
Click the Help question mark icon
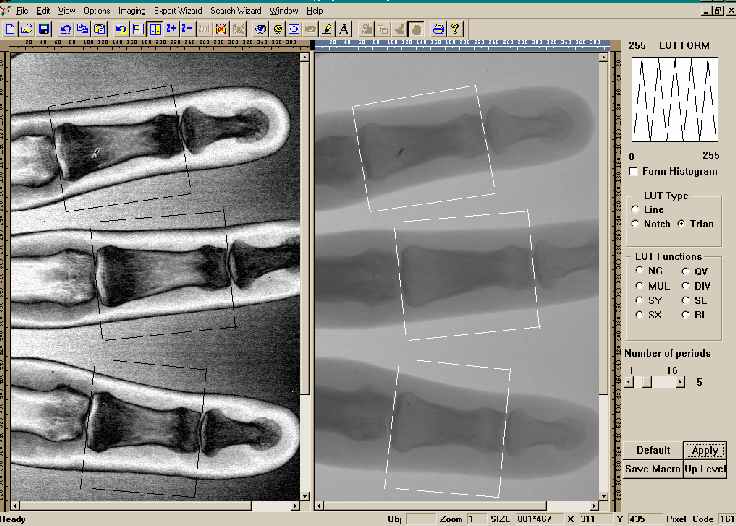click(455, 29)
